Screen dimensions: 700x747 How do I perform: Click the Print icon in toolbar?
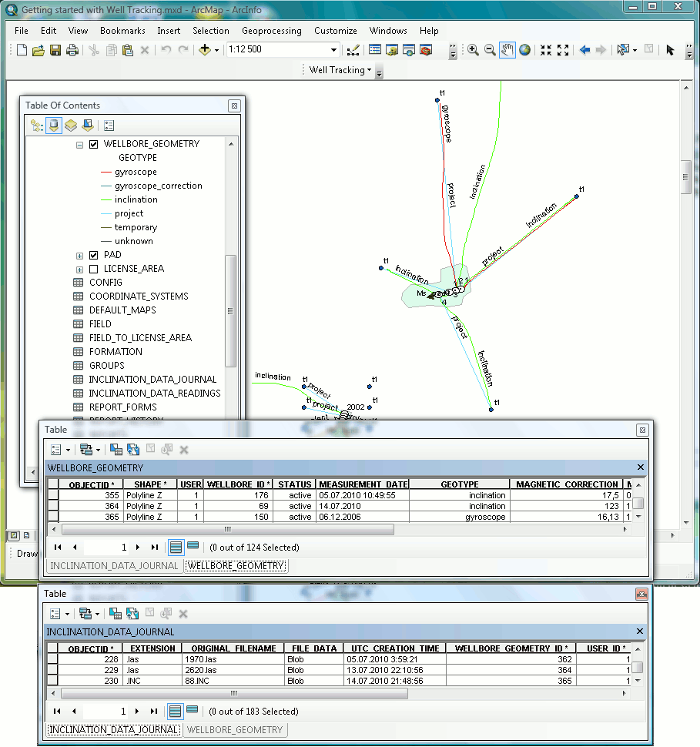click(x=72, y=50)
